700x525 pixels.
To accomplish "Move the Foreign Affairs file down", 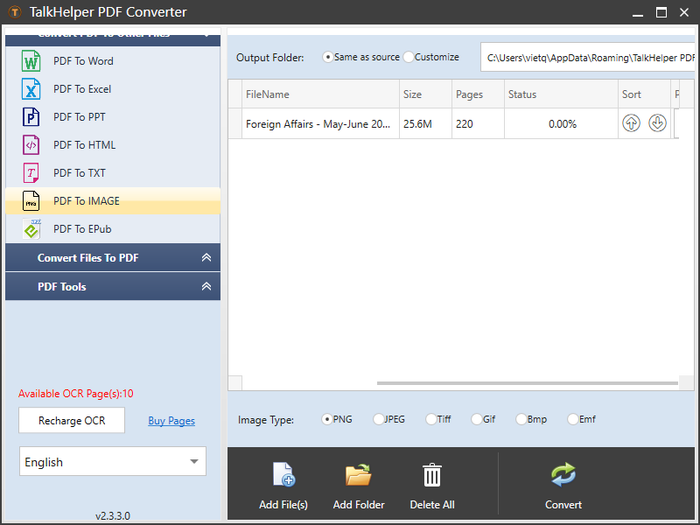I will click(657, 123).
